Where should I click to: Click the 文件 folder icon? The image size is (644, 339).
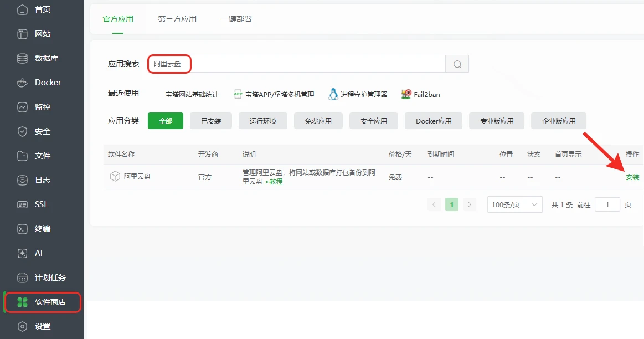(22, 156)
